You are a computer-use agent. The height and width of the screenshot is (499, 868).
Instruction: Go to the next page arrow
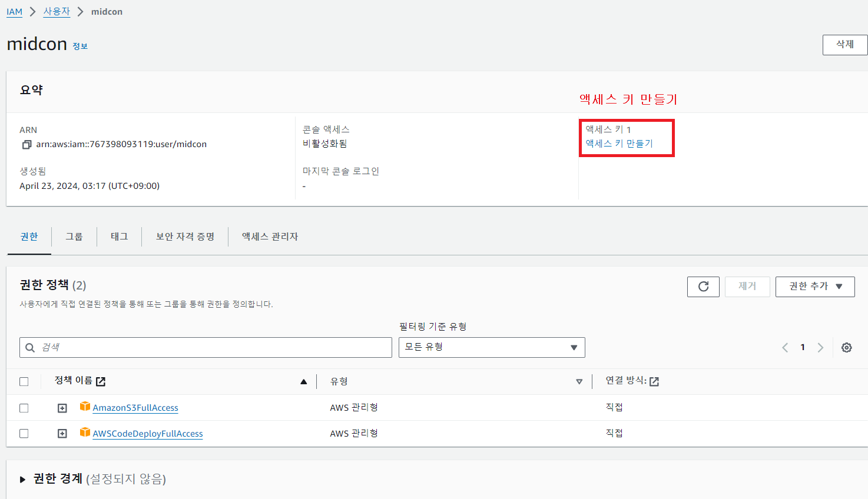point(820,348)
